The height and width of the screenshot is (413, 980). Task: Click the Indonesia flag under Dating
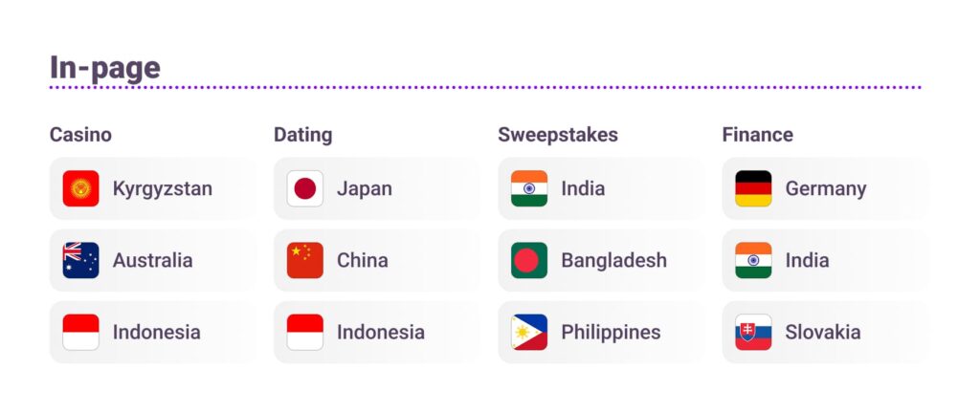304,332
